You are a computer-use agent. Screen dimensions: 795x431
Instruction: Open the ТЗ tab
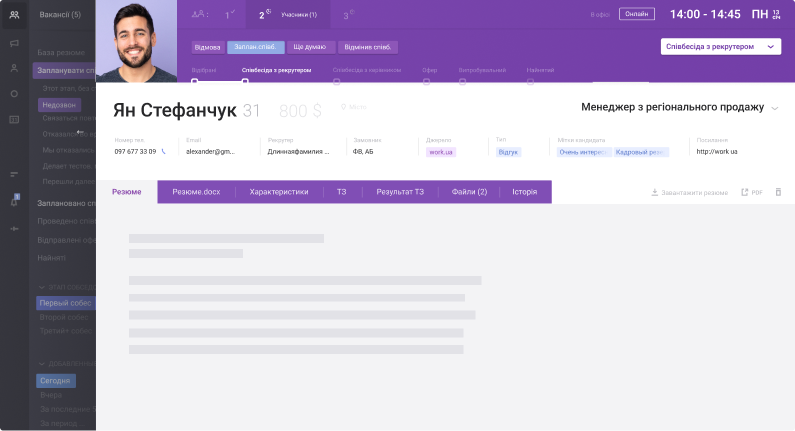pyautogui.click(x=342, y=192)
